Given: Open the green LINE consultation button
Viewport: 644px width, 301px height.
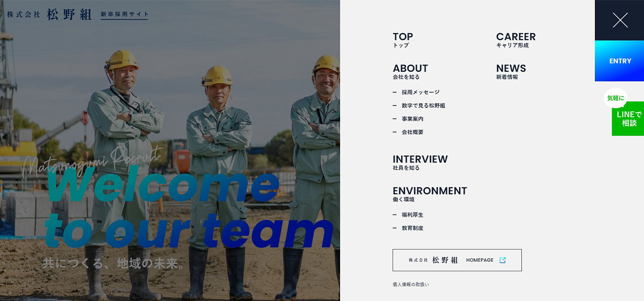Looking at the screenshot, I should [628, 118].
